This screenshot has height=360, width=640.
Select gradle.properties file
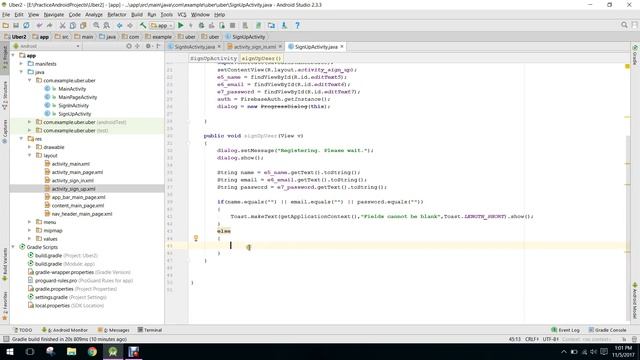click(54, 289)
